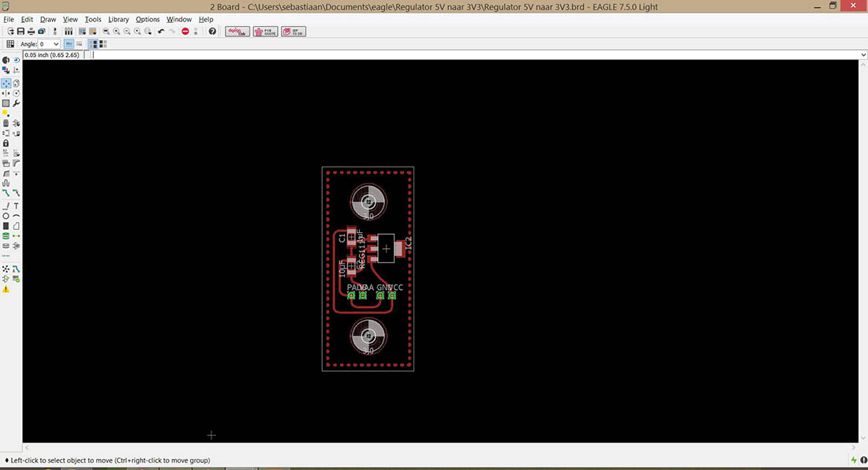The image size is (868, 470).
Task: Open the Autorouter tool
Action: [x=16, y=269]
